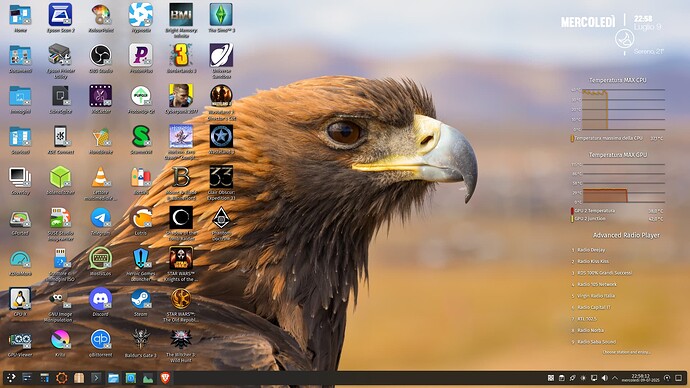Image resolution: width=690 pixels, height=388 pixels.
Task: Launch GParted desktop icon
Action: coord(20,218)
